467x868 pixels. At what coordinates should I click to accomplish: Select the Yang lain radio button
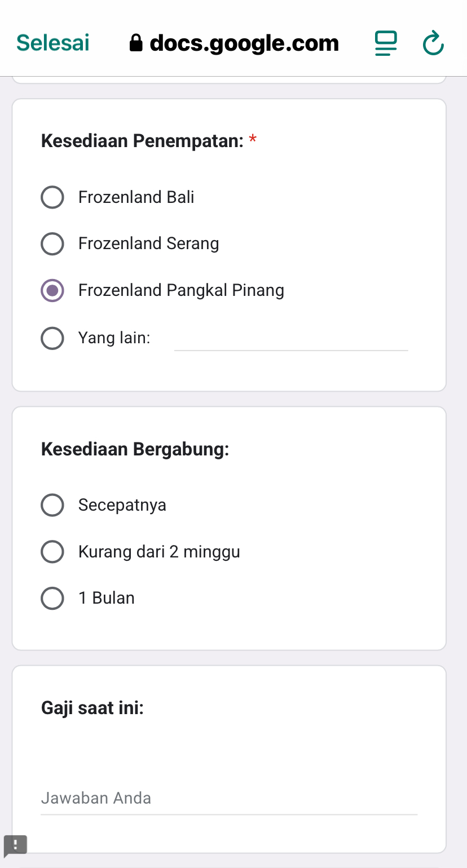[52, 339]
